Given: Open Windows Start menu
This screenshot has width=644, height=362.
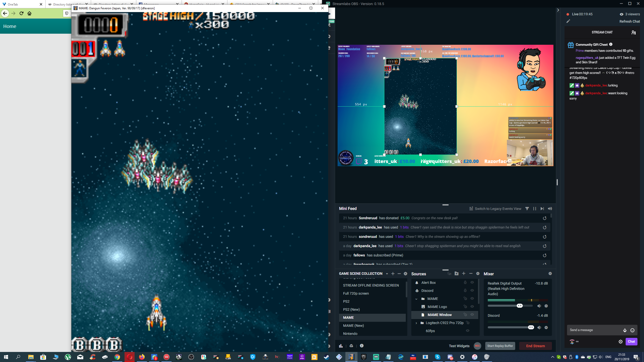Looking at the screenshot, I should click(x=6, y=357).
